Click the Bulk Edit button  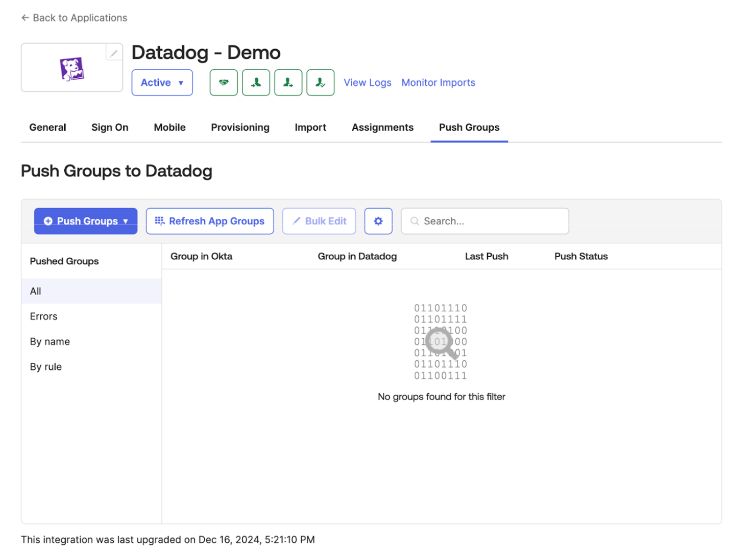pos(319,221)
